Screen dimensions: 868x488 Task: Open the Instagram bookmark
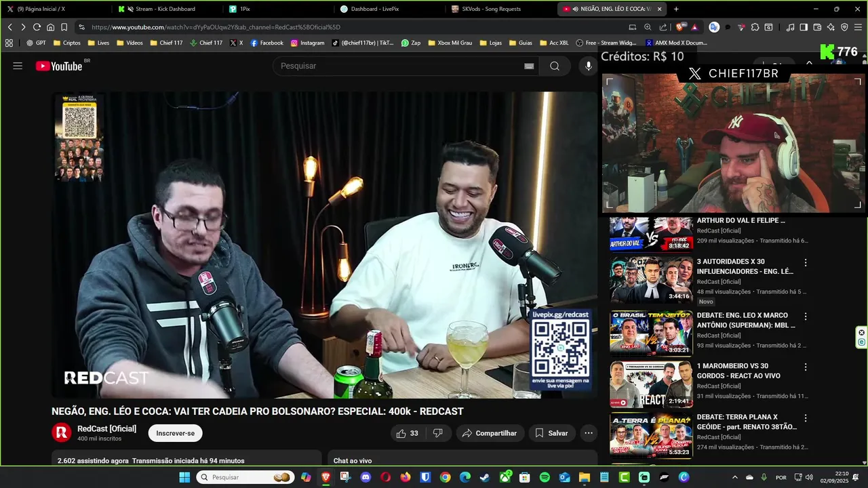(x=307, y=43)
